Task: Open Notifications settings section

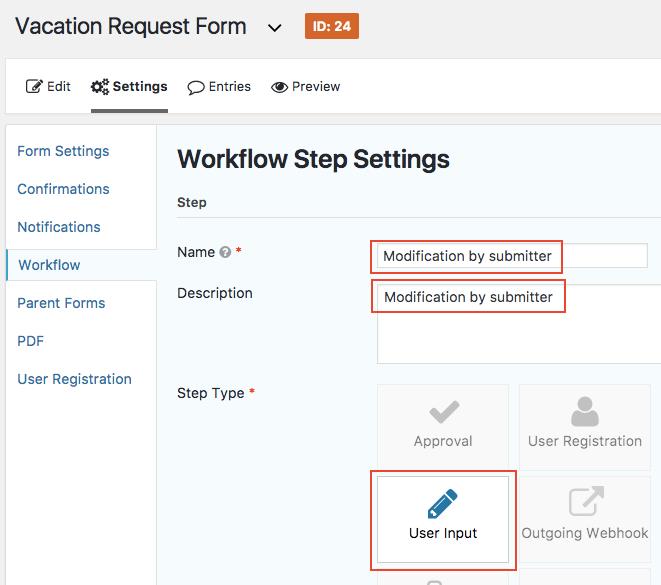Action: [59, 227]
